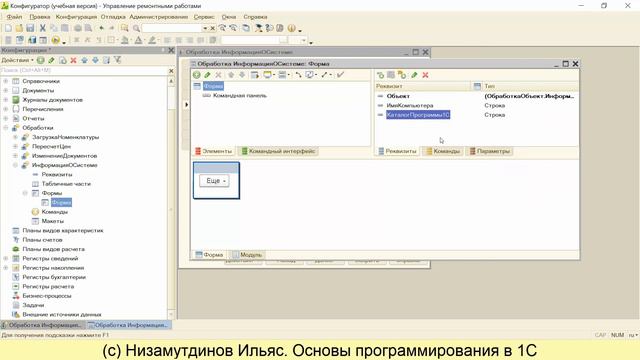Click the yellow Start debugging icon
Image resolution: width=640 pixels, height=360 pixels.
point(56,40)
